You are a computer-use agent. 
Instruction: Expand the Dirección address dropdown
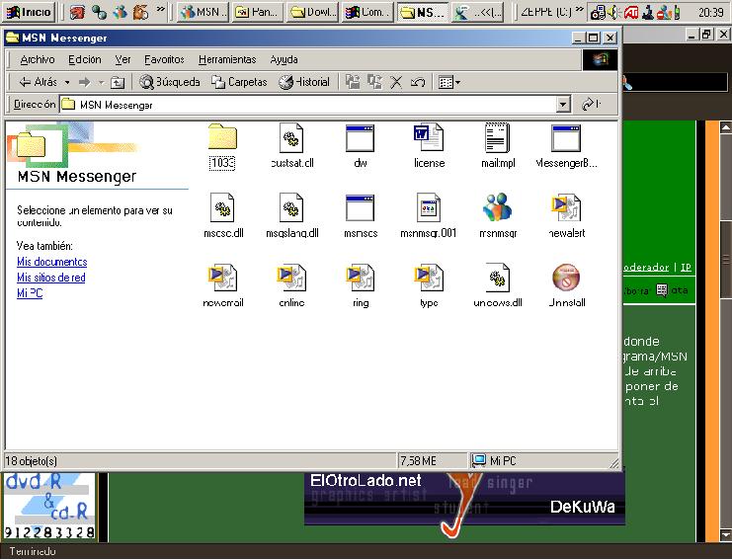coord(563,105)
